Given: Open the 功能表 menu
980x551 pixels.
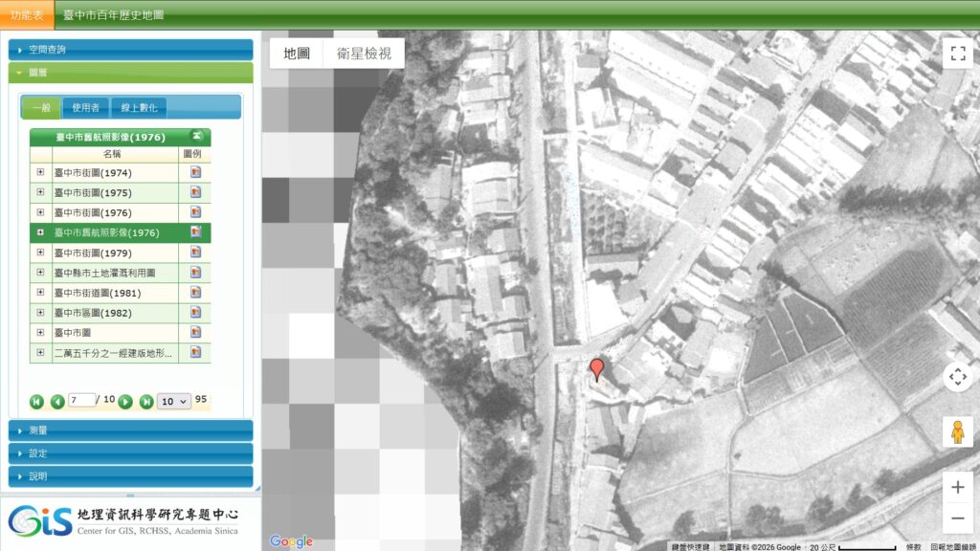Looking at the screenshot, I should coord(27,14).
